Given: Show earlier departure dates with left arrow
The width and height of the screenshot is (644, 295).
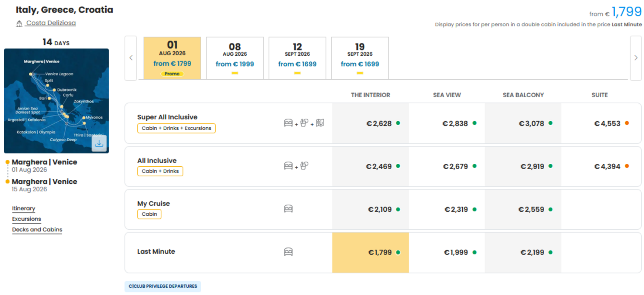Looking at the screenshot, I should (x=131, y=58).
